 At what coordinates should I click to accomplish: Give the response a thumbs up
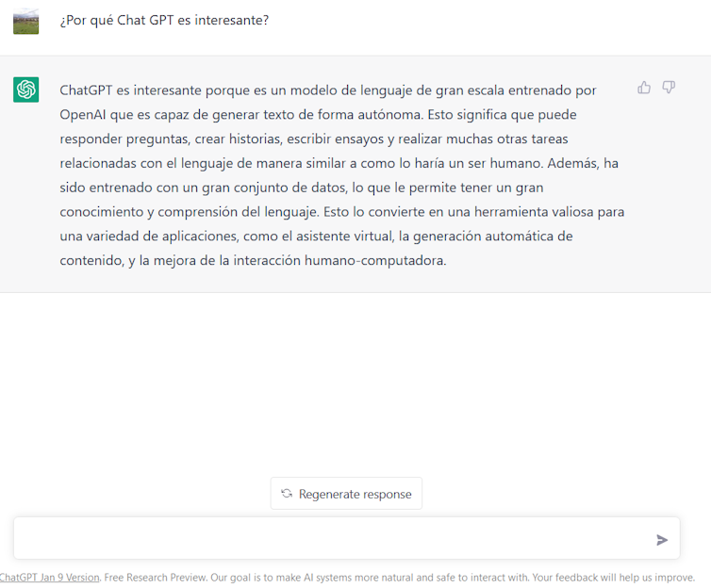click(644, 88)
